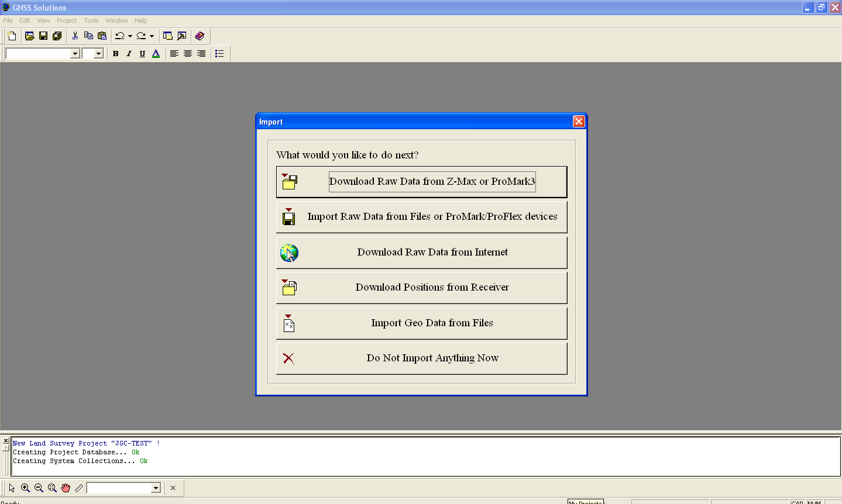
Task: Click the Save All stacked disks icon
Action: point(57,36)
